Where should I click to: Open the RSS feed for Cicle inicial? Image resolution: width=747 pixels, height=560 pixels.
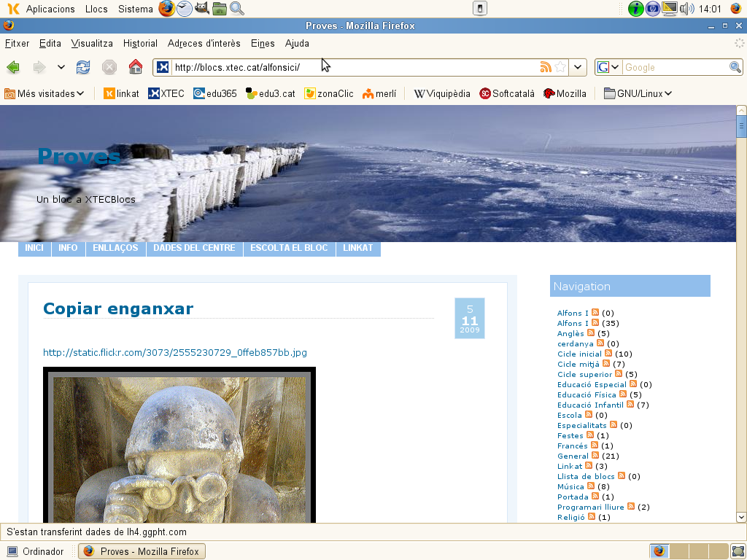pos(608,354)
